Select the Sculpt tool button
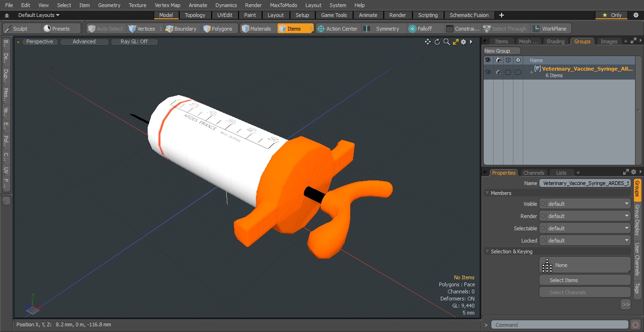This screenshot has width=644, height=332. tap(22, 29)
